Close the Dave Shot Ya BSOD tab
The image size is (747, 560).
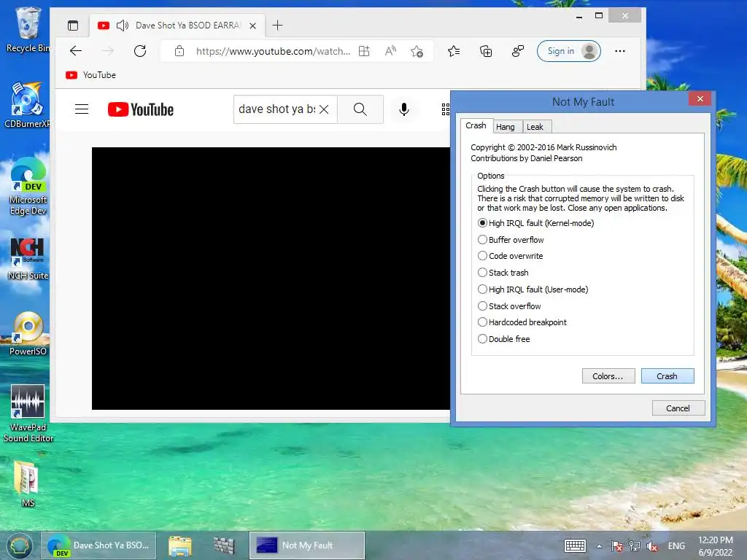point(253,26)
